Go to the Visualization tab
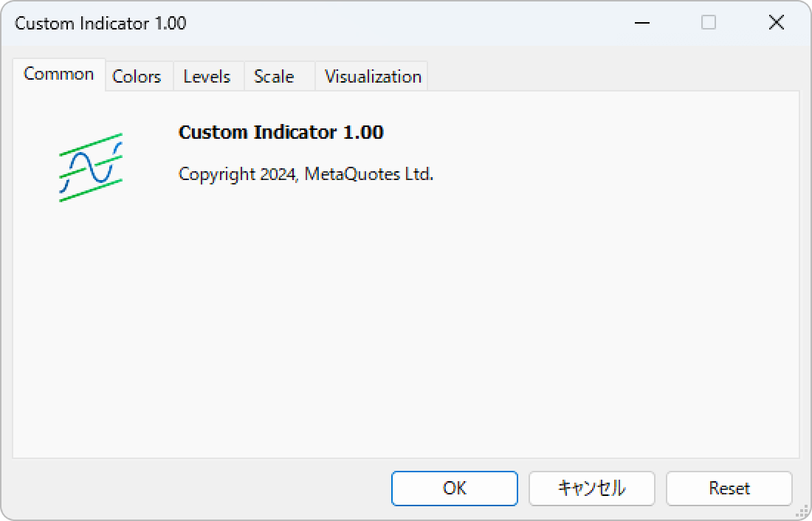The image size is (812, 521). [x=371, y=77]
